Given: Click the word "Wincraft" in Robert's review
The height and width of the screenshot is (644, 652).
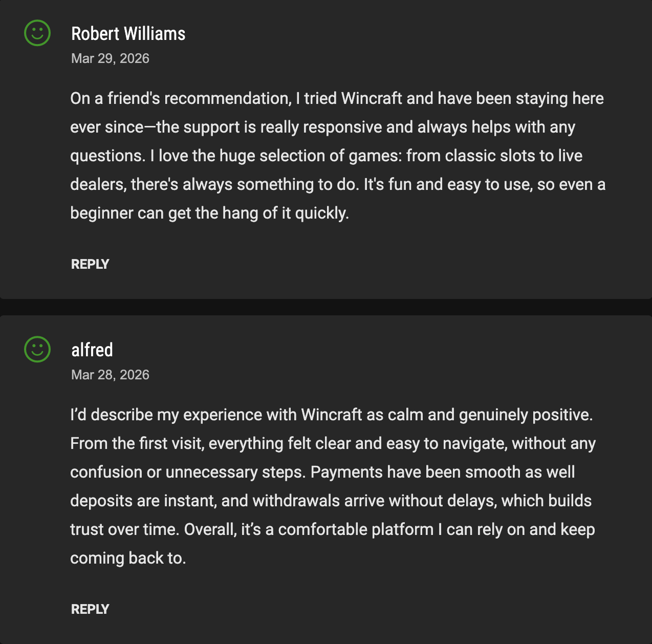Looking at the screenshot, I should click(x=372, y=98).
